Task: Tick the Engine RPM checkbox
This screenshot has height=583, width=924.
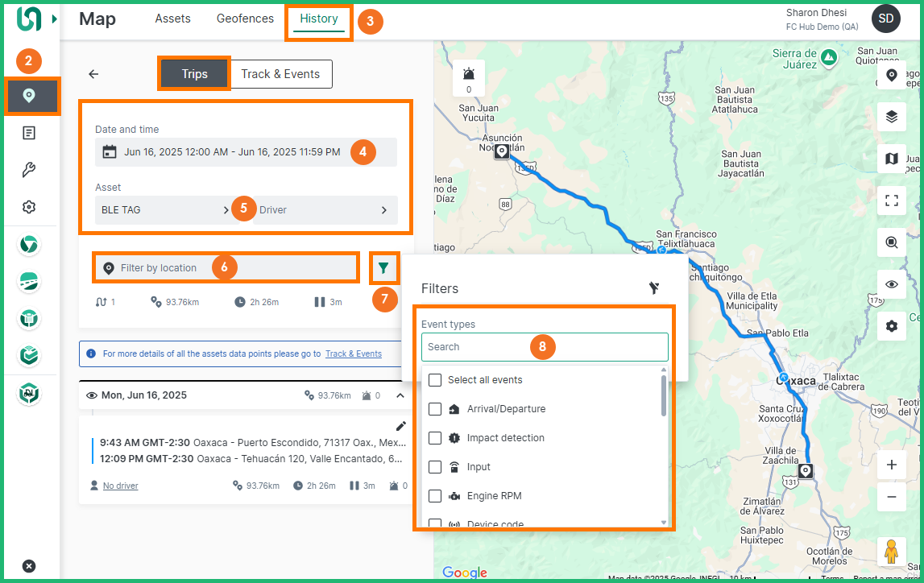Action: pyautogui.click(x=435, y=496)
